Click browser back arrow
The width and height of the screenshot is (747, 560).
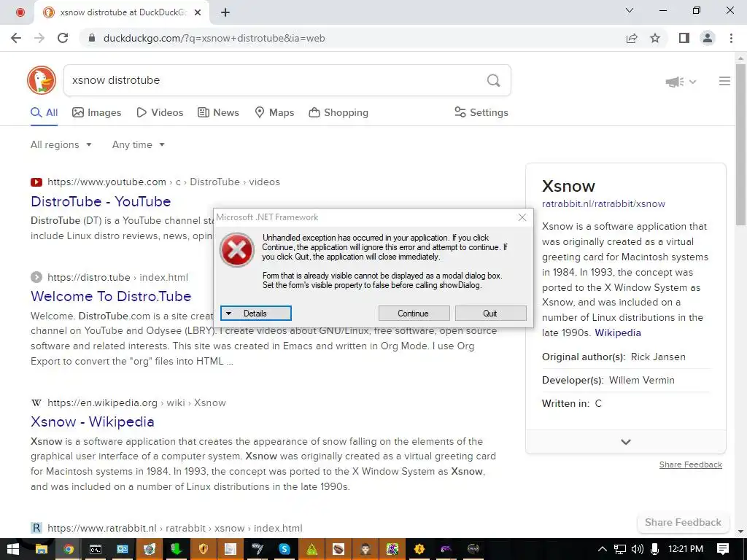tap(16, 38)
